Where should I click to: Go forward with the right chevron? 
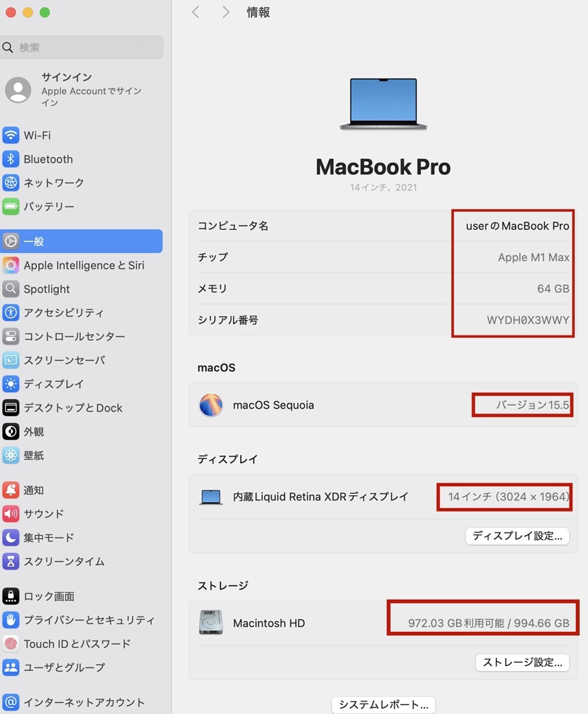pyautogui.click(x=226, y=12)
